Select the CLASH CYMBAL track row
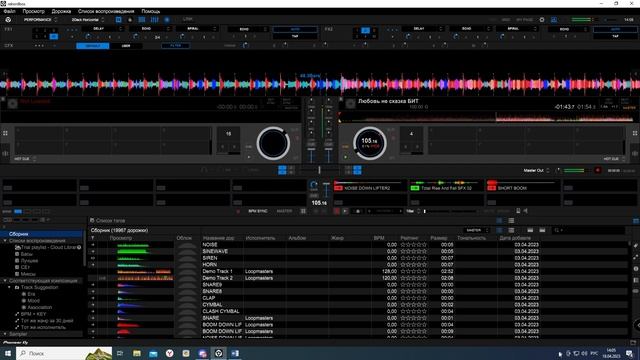640x360 pixels. pyautogui.click(x=359, y=311)
